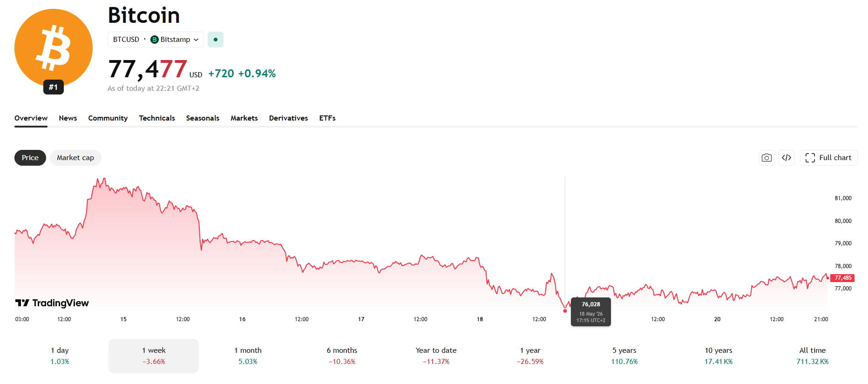Switch chart to Market cap

click(x=75, y=158)
